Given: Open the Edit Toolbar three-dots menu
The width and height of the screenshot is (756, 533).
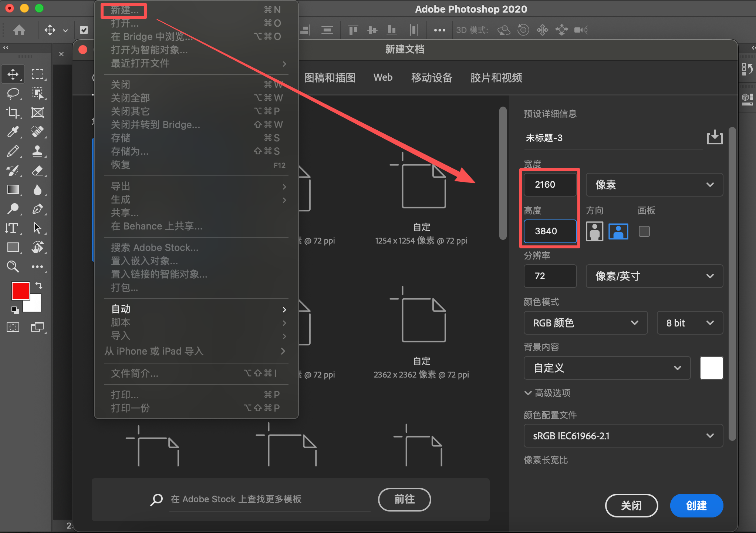Looking at the screenshot, I should (x=37, y=266).
